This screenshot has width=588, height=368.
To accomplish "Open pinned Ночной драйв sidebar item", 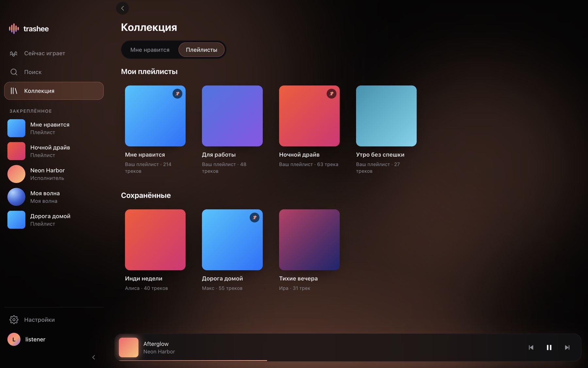I will point(54,151).
